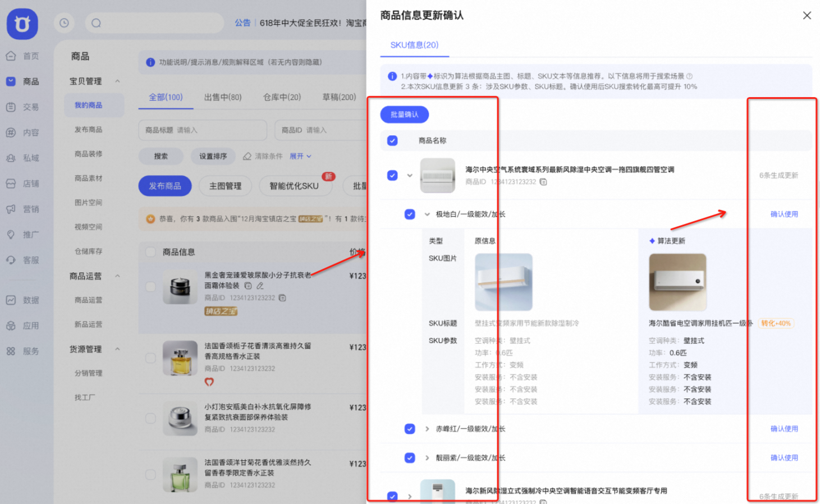Open 数据 sidebar icon
Image resolution: width=820 pixels, height=504 pixels.
point(11,300)
